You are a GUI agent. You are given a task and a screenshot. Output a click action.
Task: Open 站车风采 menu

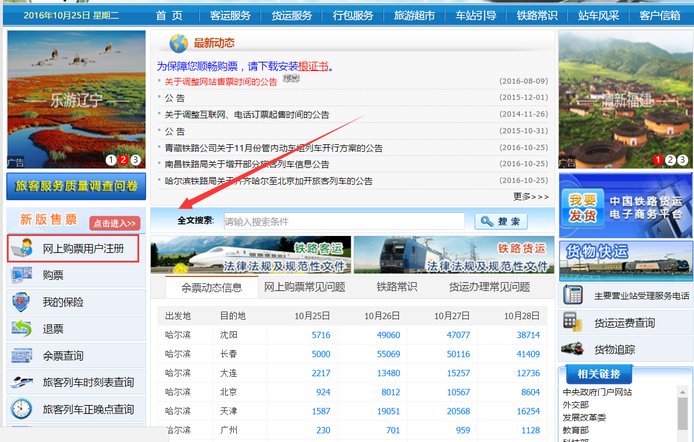[598, 15]
